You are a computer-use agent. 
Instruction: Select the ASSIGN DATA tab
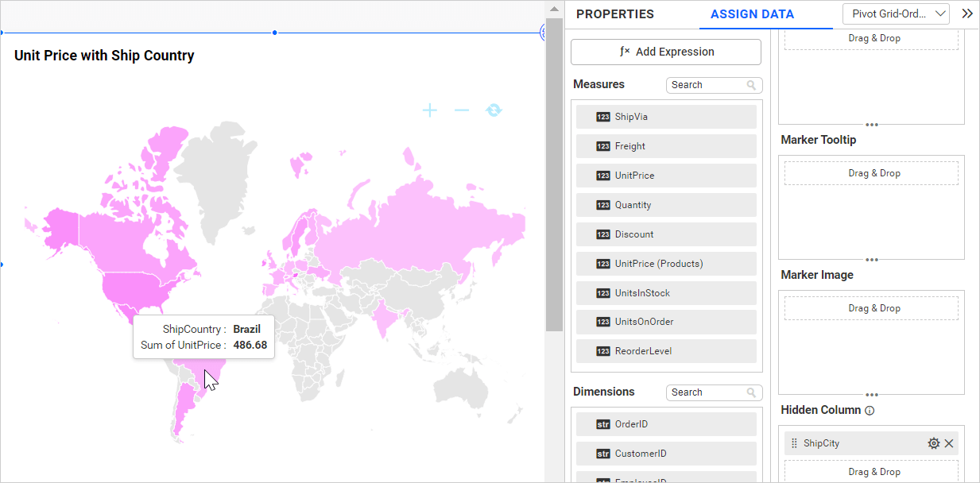click(752, 14)
